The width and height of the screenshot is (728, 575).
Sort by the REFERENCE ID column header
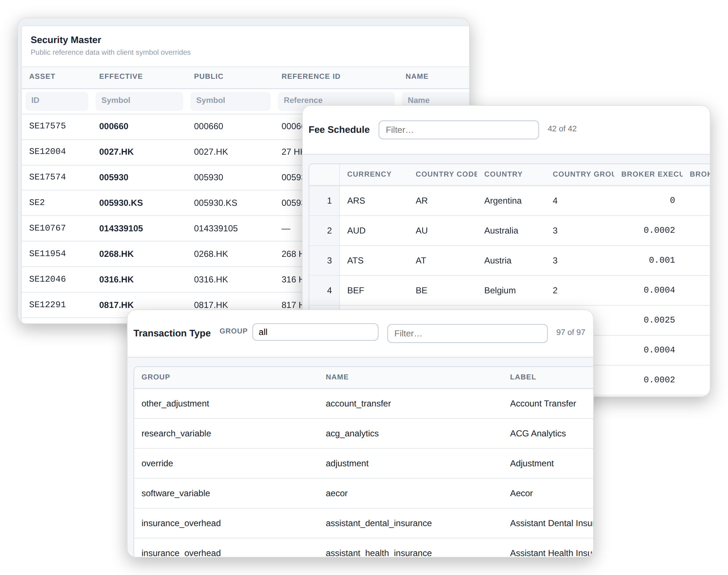click(311, 77)
